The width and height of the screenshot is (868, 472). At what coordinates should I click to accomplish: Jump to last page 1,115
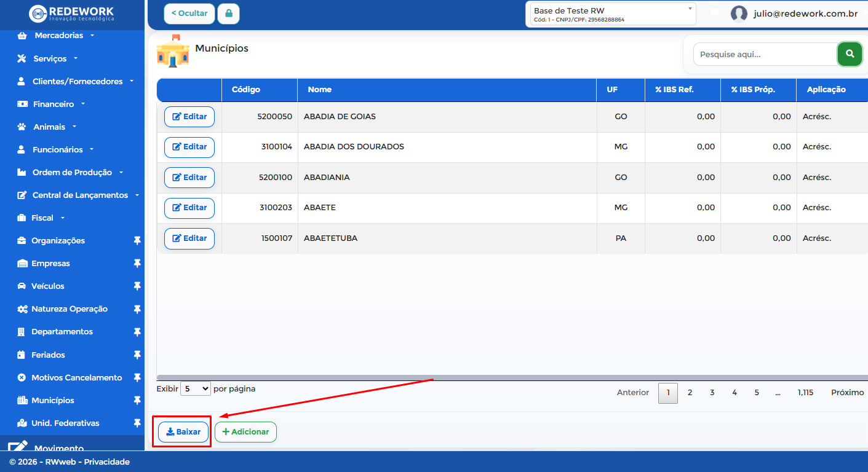(x=805, y=393)
